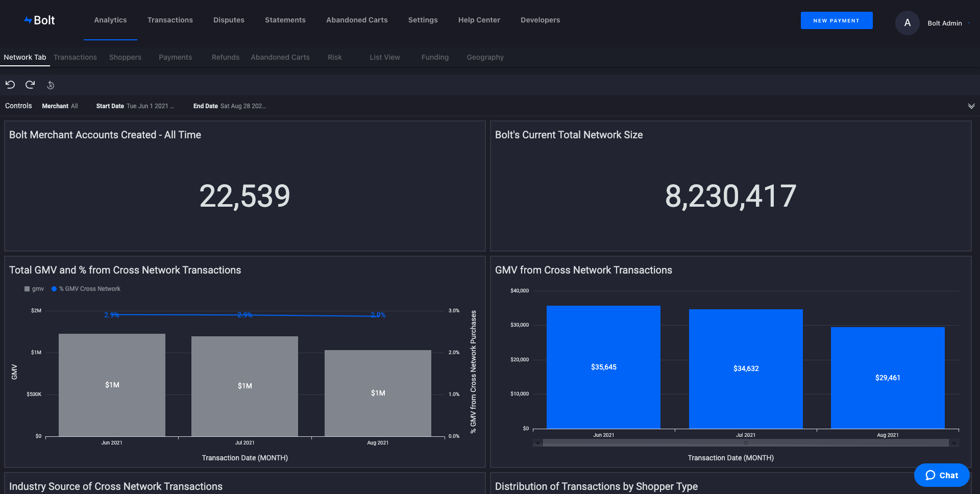Image resolution: width=980 pixels, height=494 pixels.
Task: Select the Jun 2021 $35,645 bar
Action: tap(603, 367)
